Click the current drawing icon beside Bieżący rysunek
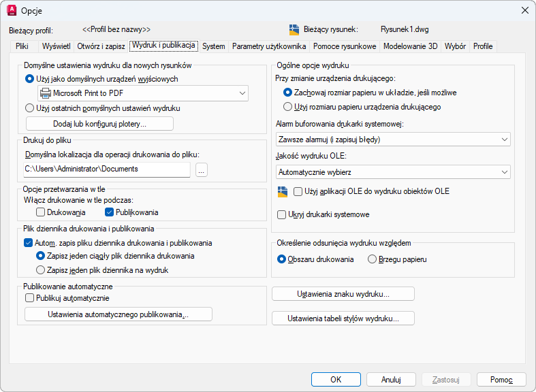The width and height of the screenshot is (536, 392). point(294,30)
